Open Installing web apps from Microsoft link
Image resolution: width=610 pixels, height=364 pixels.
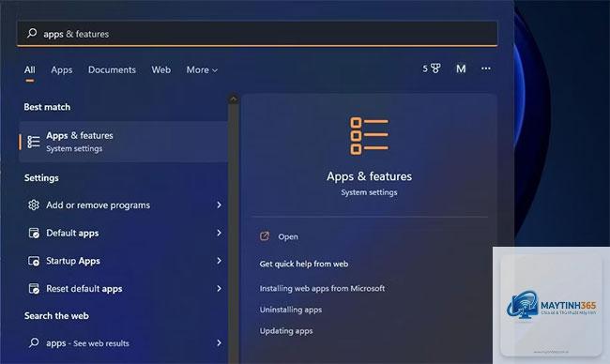click(x=322, y=288)
